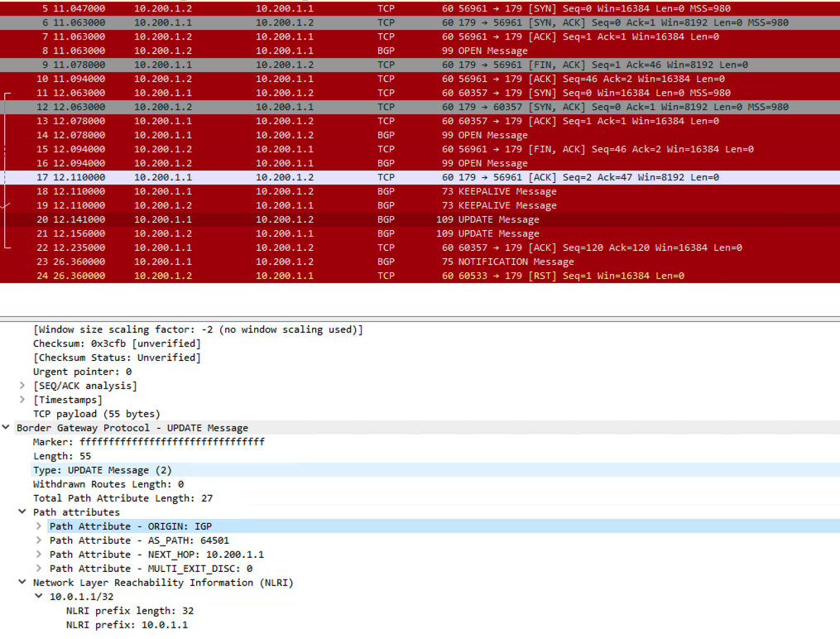Select packet 15 FIN, ACK Seq=46 row

pos(420,149)
